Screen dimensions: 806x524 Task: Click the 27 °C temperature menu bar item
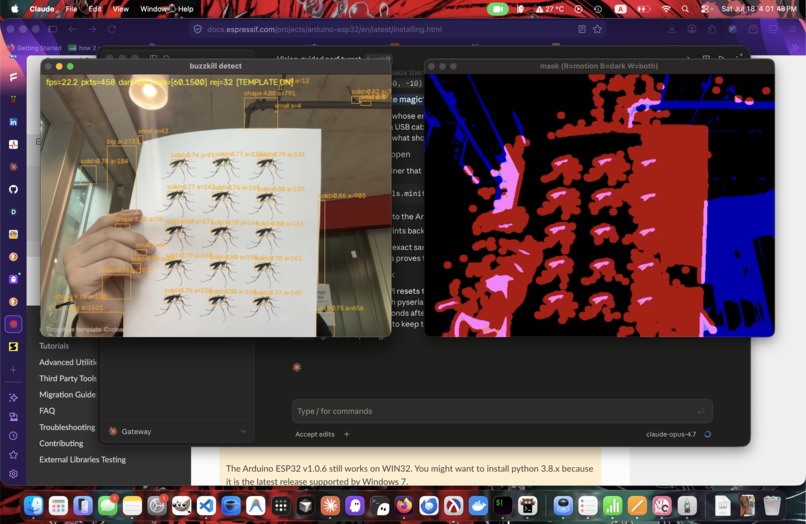549,9
